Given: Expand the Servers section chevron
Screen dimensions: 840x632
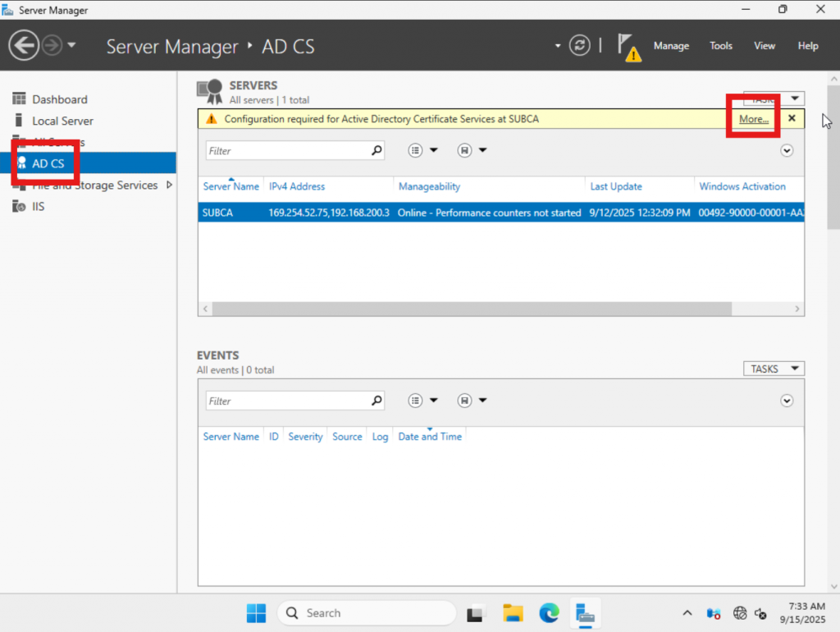Looking at the screenshot, I should (x=787, y=150).
